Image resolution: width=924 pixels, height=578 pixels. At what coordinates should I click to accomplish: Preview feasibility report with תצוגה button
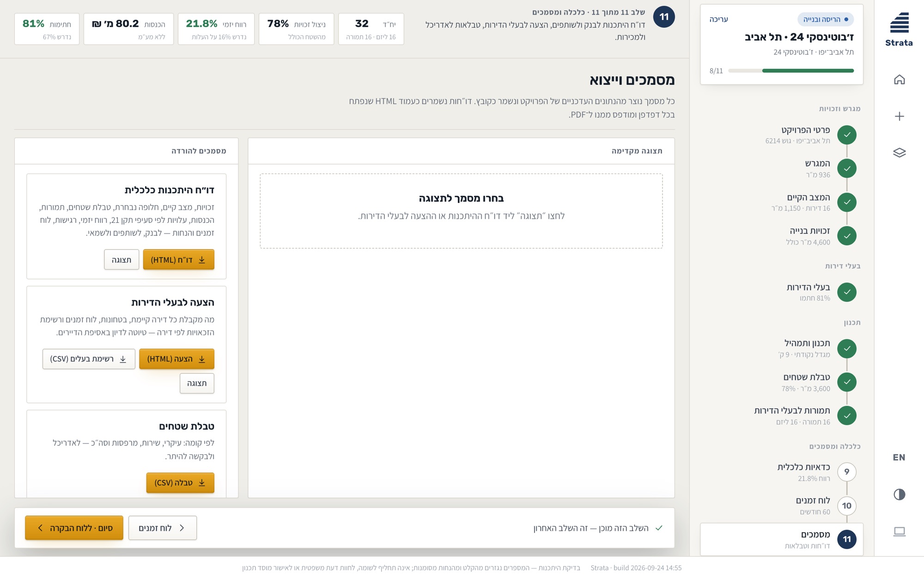[x=122, y=259]
